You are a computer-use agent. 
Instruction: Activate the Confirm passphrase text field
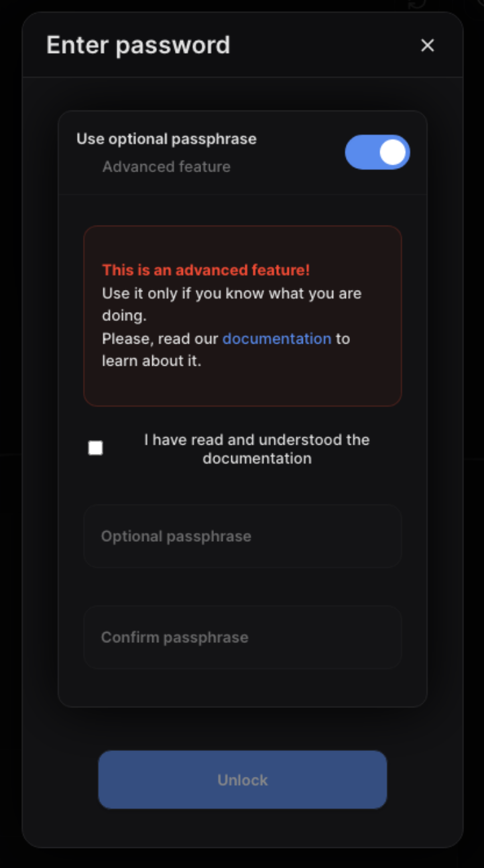(242, 637)
